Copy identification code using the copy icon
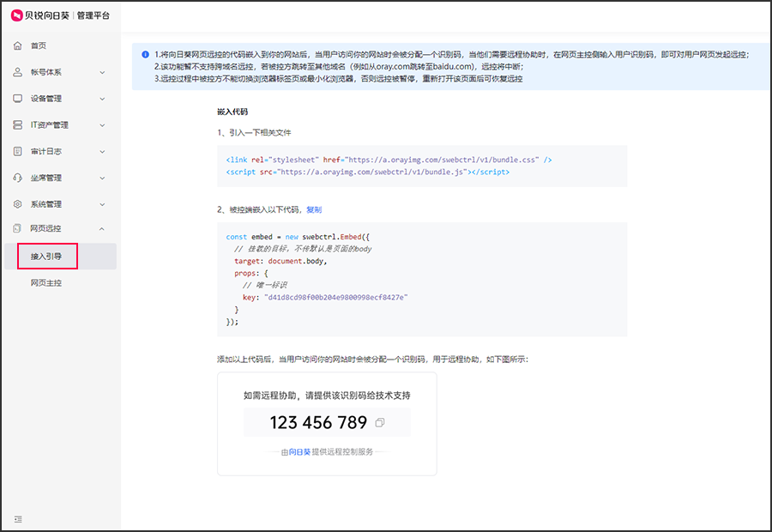Viewport: 772px width, 532px height. click(x=379, y=422)
